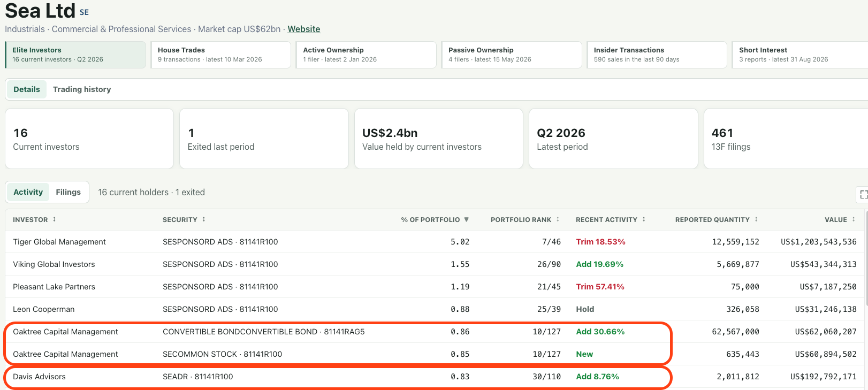Sort by Portfolio Rank arrow icon
The image size is (868, 390).
pos(558,219)
